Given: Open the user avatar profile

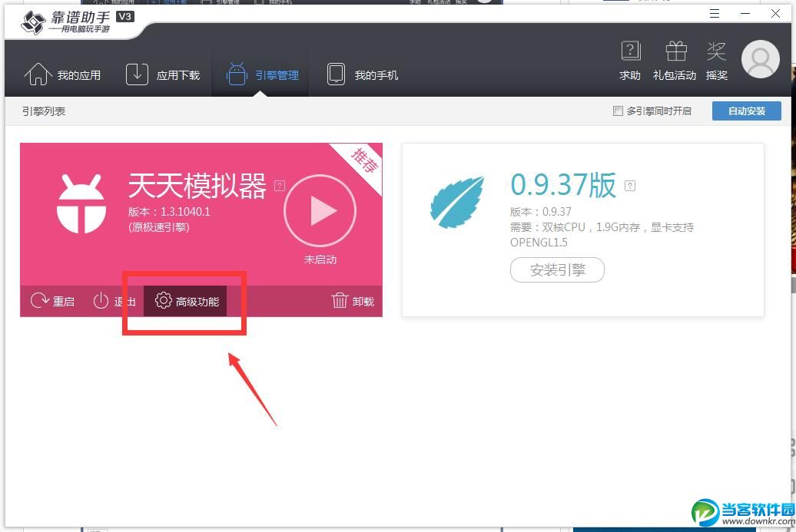Looking at the screenshot, I should click(761, 59).
